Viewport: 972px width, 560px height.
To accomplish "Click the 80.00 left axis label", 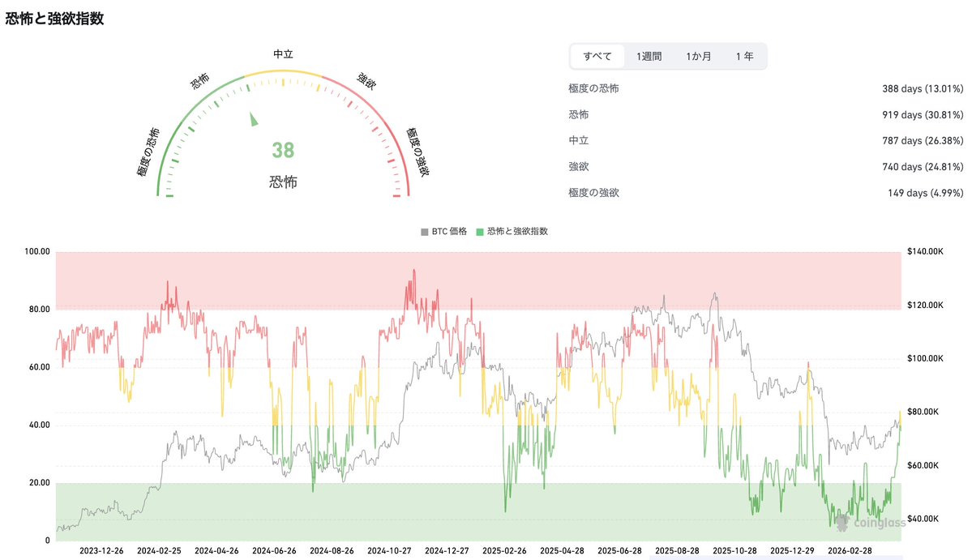I will [x=40, y=309].
